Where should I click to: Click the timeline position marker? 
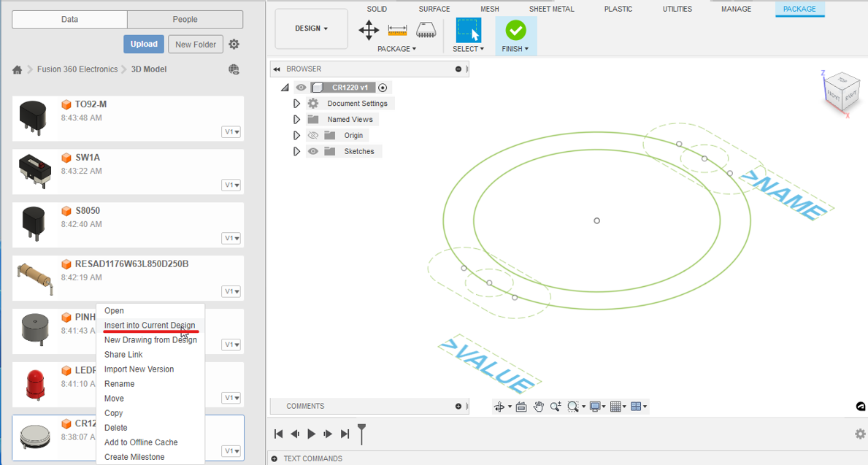click(361, 434)
